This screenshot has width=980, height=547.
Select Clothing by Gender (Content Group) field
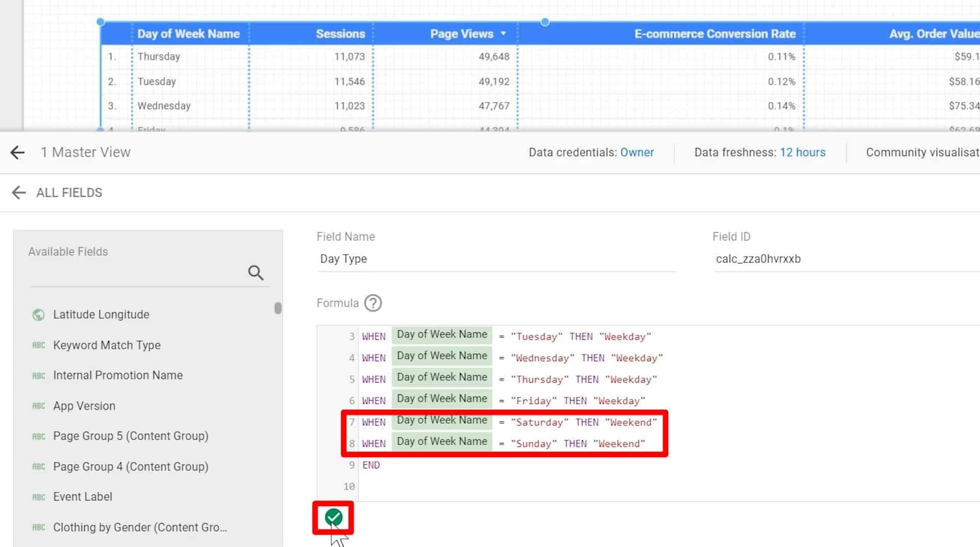[x=140, y=527]
